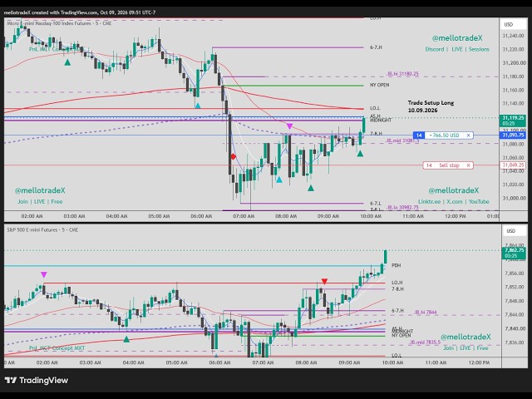Click the 31,000.00 price axis value
This screenshot has width=532, height=399.
point(513,198)
